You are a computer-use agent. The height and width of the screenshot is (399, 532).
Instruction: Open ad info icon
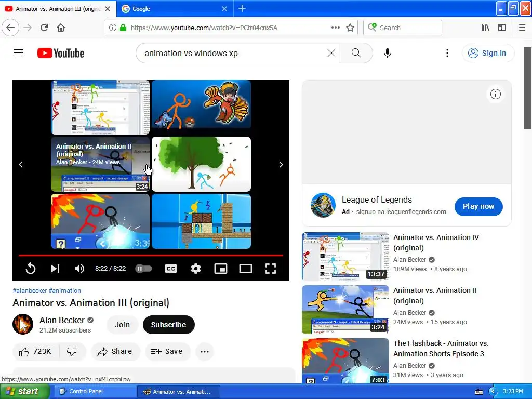[495, 94]
